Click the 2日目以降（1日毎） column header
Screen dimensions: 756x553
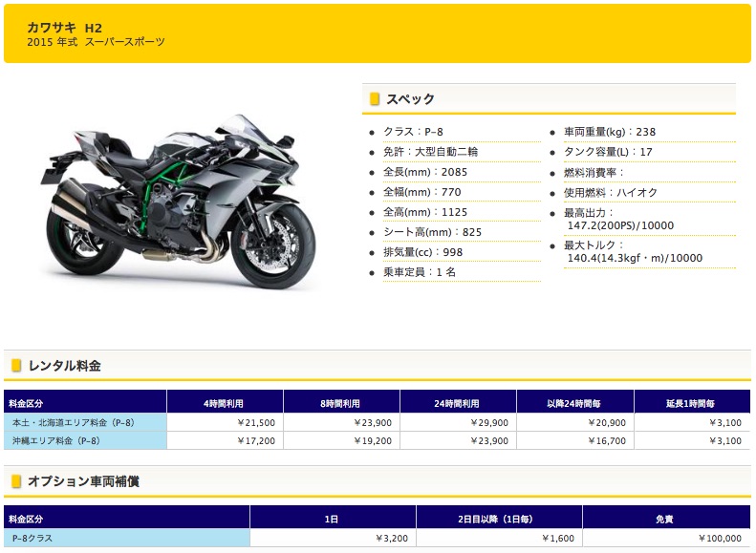(x=499, y=518)
